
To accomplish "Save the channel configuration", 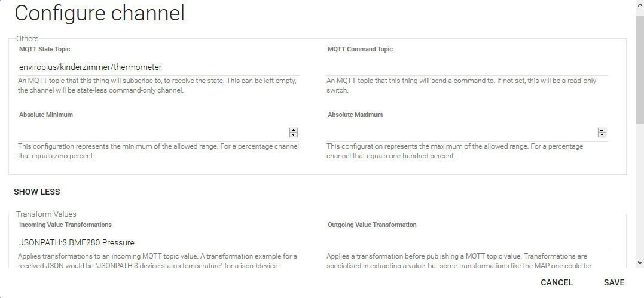I will point(614,282).
